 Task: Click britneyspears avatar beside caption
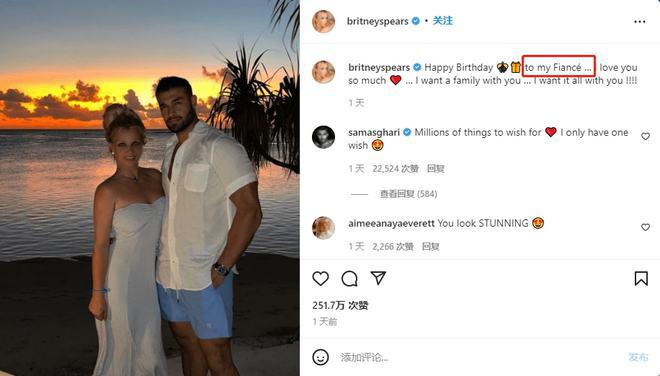pos(323,72)
